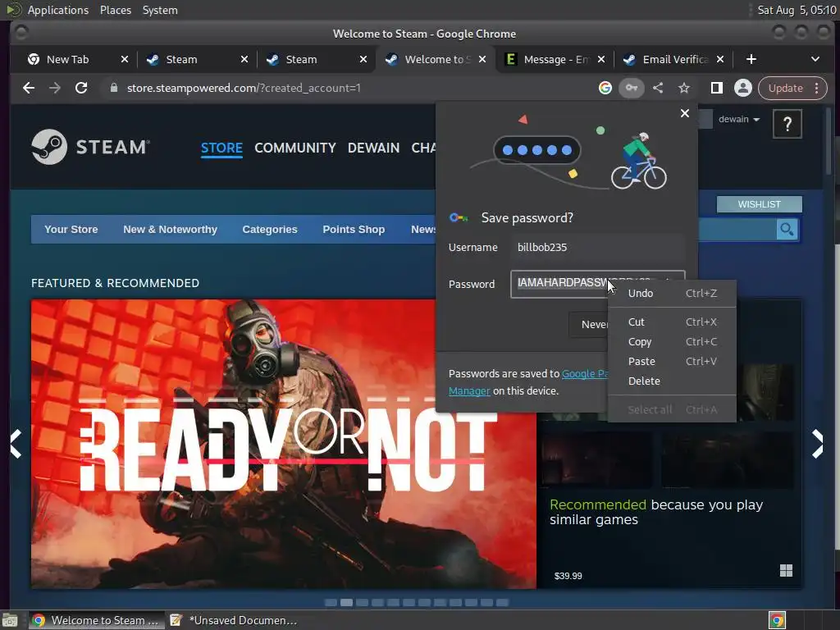This screenshot has width=840, height=630.
Task: Open the System menu
Action: pos(160,10)
